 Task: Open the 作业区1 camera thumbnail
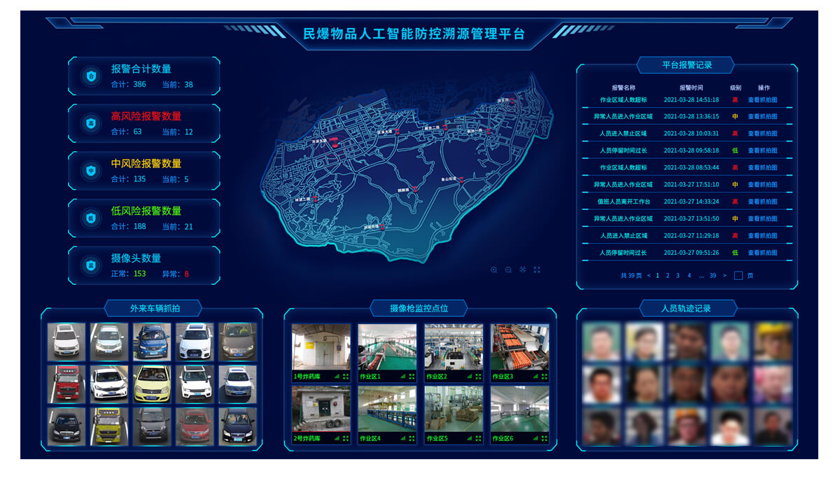pyautogui.click(x=387, y=346)
